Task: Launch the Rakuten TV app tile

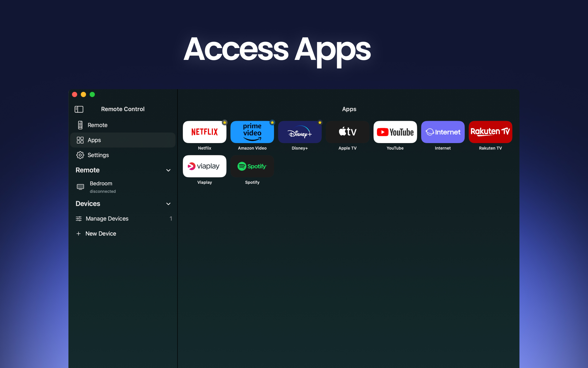Action: (x=490, y=132)
